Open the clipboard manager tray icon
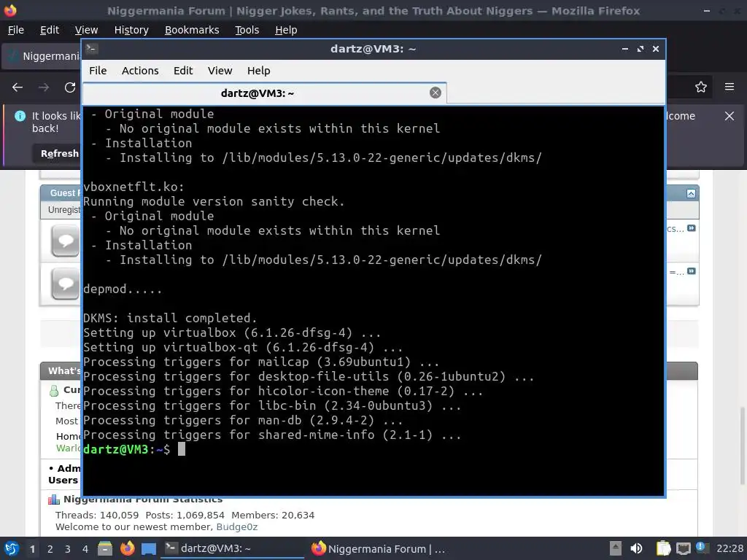Viewport: 747px width, 560px height. pos(662,548)
